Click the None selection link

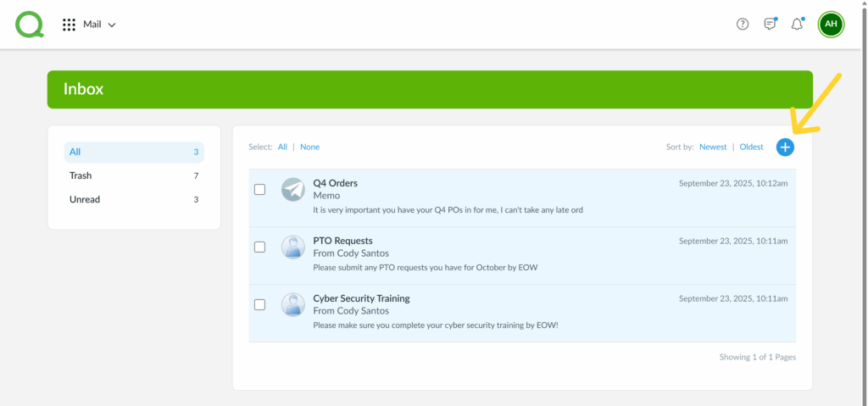(309, 147)
